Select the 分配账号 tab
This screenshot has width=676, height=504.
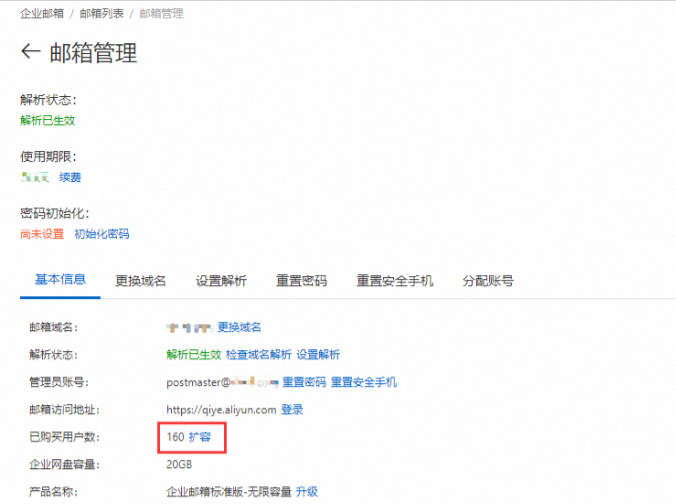coord(488,281)
